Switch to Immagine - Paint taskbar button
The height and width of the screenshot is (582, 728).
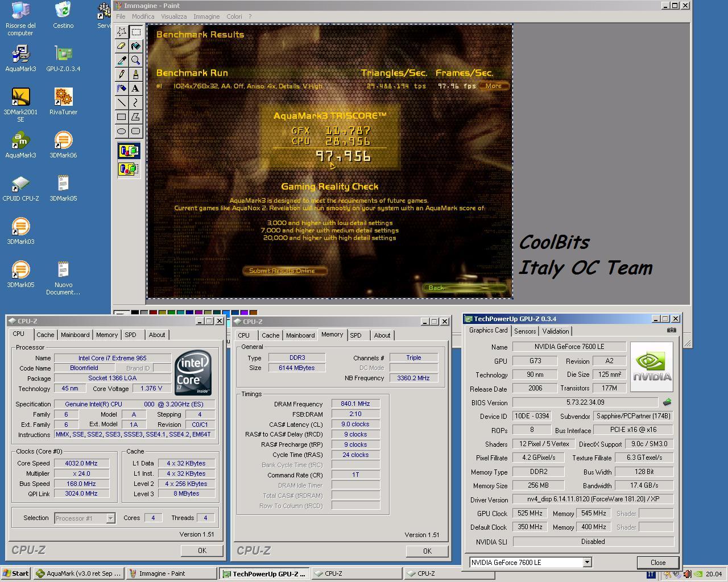(171, 573)
